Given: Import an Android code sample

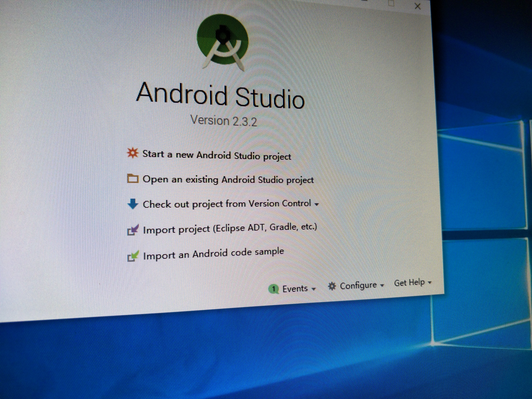Looking at the screenshot, I should click(214, 254).
